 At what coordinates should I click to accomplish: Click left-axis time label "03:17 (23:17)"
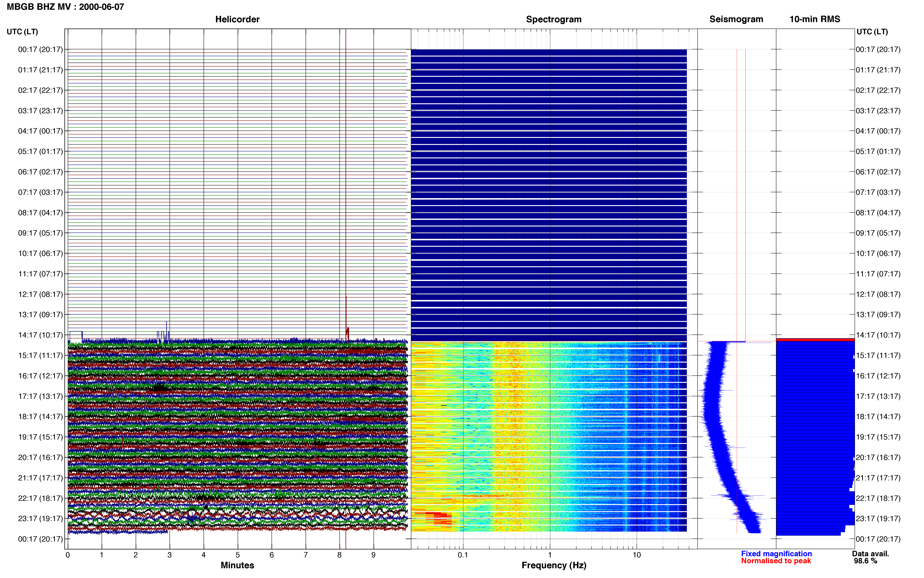(x=41, y=111)
